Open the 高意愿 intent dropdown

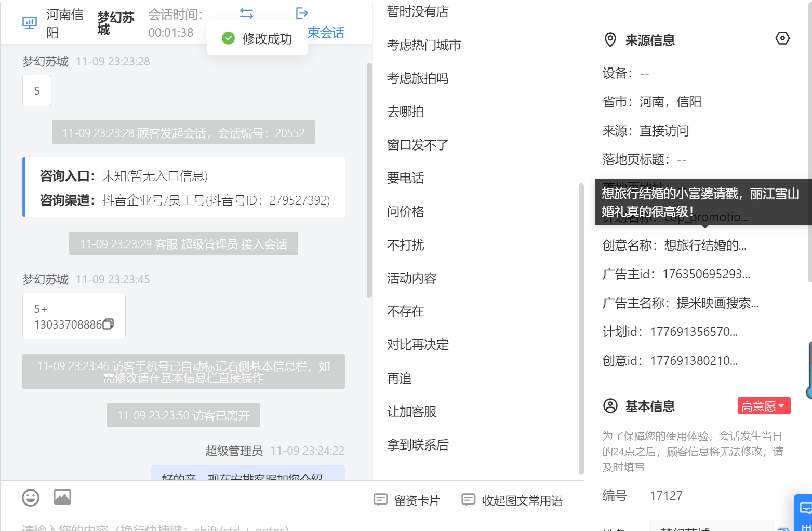(764, 406)
